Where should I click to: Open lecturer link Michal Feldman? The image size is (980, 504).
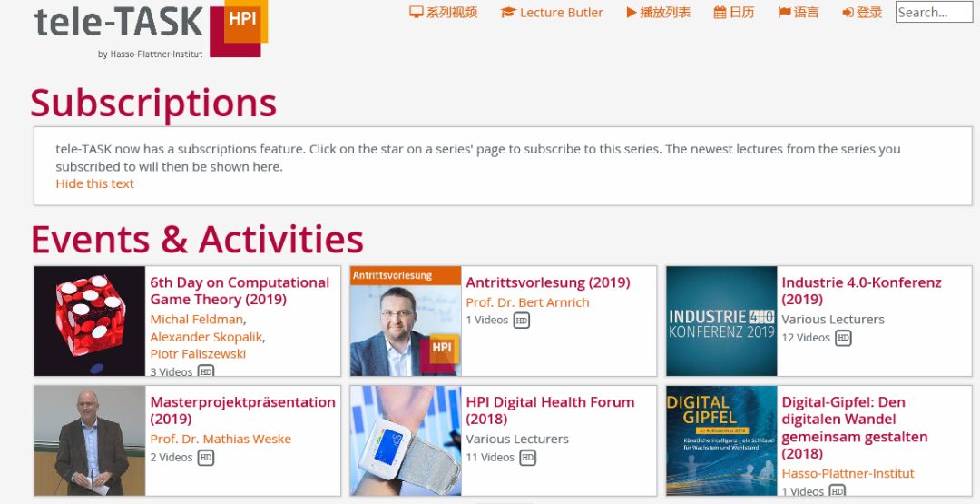point(196,319)
